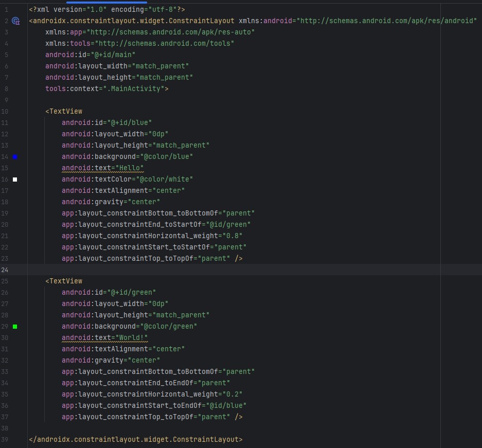Click the @id/green constraint reference

coord(228,225)
